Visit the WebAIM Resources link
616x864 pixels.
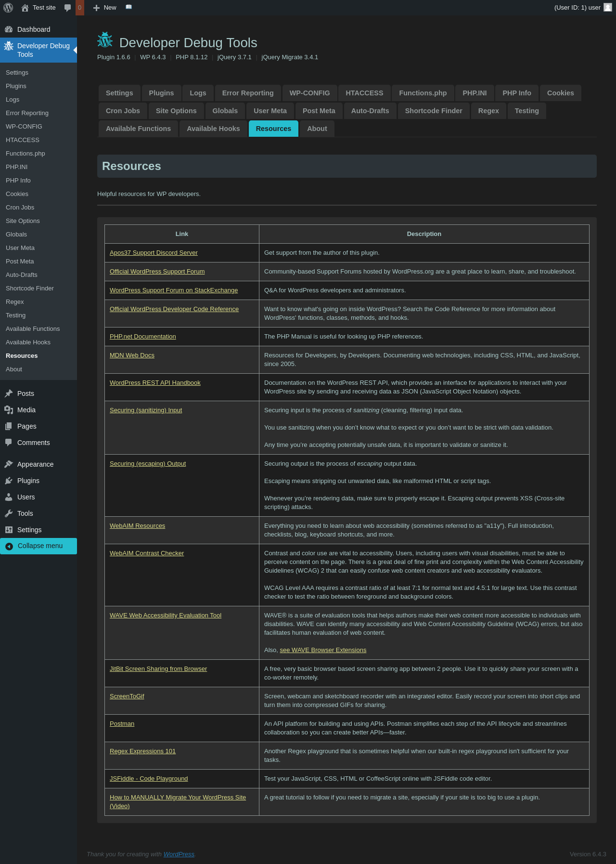point(137,526)
